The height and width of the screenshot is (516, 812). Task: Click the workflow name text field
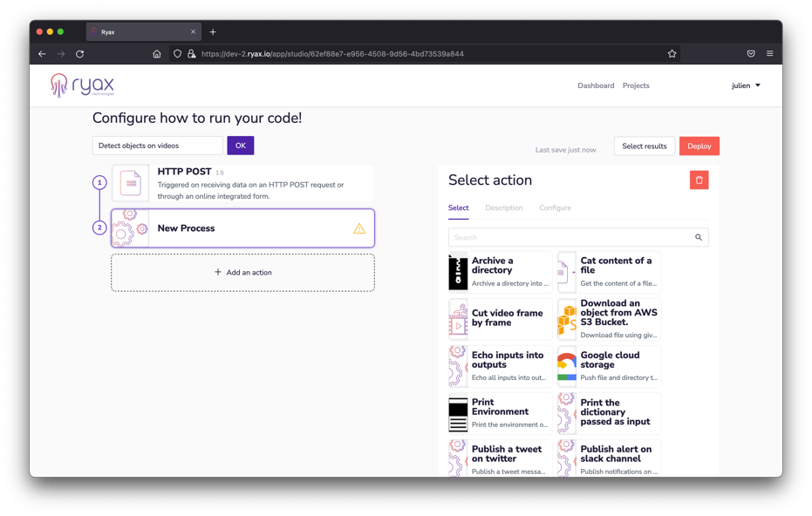pos(158,146)
